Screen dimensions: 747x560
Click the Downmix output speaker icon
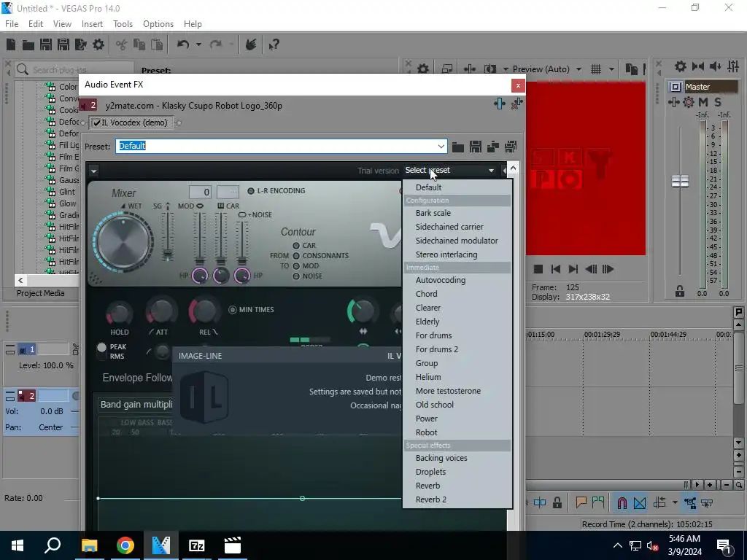point(698,66)
